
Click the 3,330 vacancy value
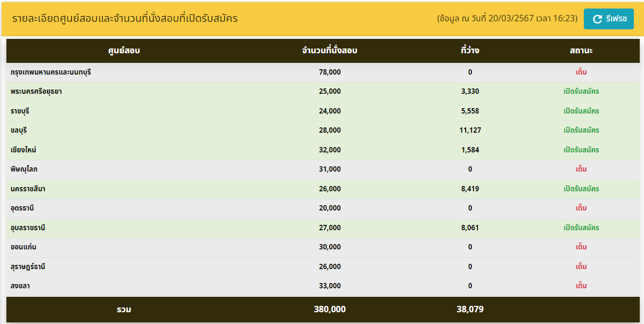470,91
